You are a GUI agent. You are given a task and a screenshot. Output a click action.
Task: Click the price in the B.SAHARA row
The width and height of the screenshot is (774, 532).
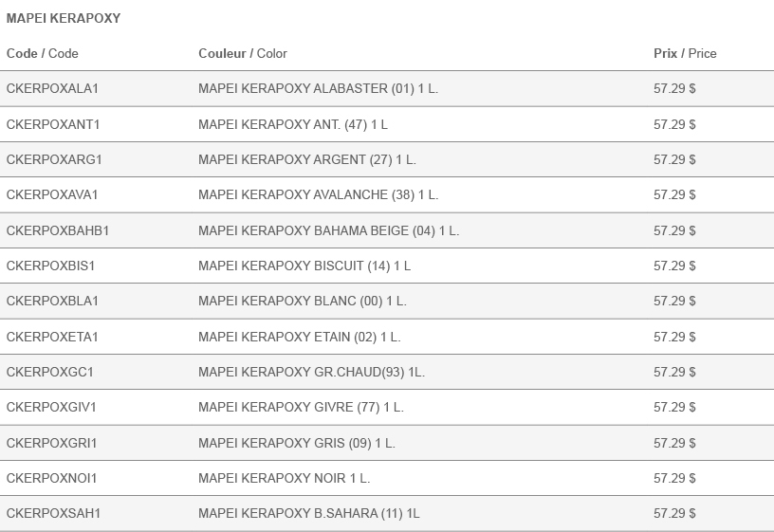pos(674,513)
